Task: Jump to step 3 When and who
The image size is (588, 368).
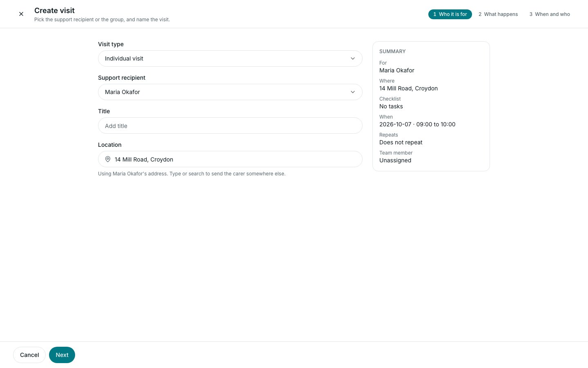Action: (550, 14)
